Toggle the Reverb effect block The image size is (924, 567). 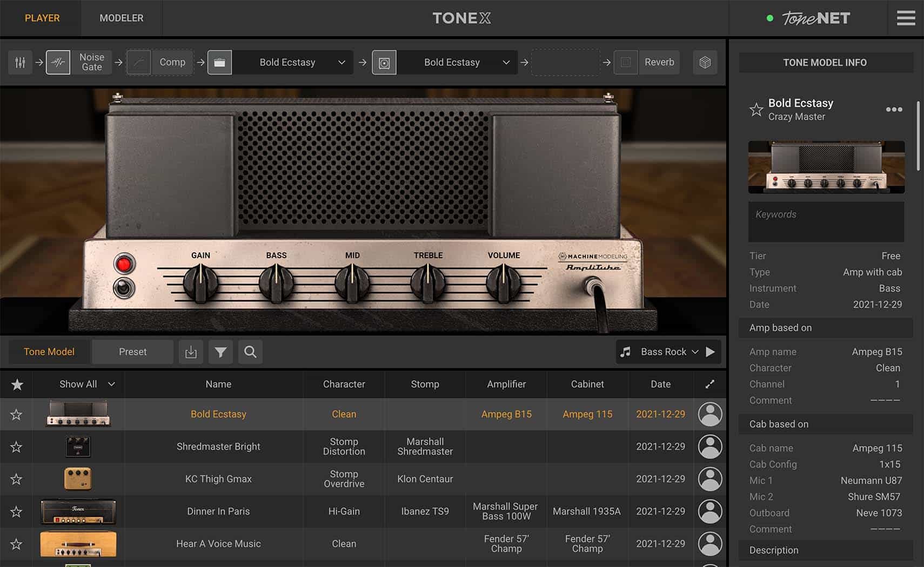[x=626, y=63]
